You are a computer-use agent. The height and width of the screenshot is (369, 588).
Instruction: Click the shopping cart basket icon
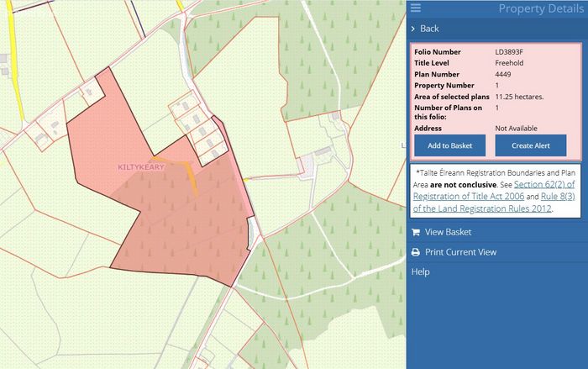click(416, 232)
